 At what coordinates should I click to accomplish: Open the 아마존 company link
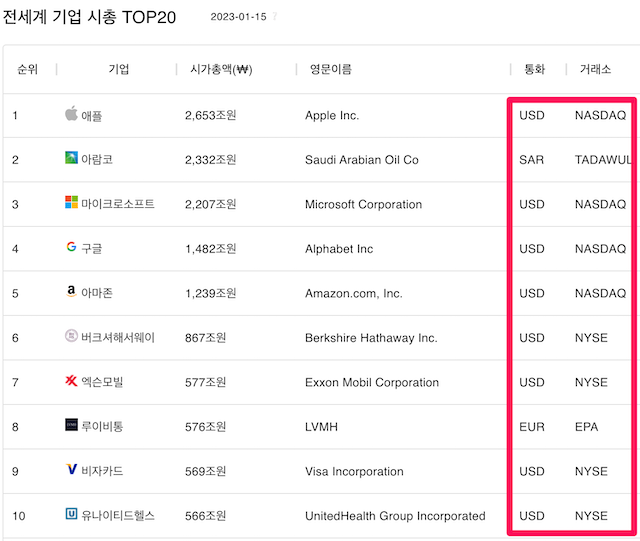click(x=97, y=293)
